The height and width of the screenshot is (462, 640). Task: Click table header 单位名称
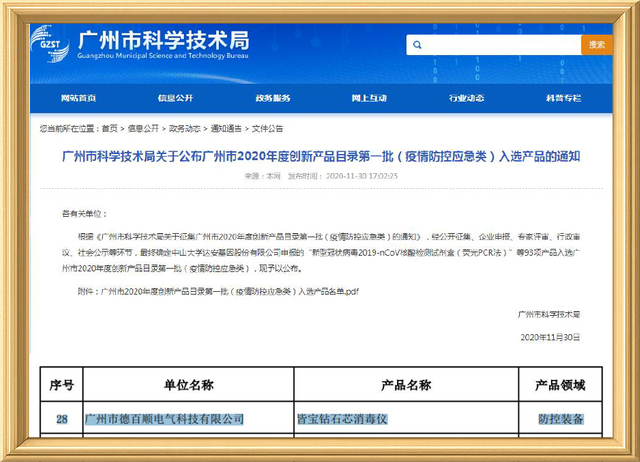pos(189,384)
